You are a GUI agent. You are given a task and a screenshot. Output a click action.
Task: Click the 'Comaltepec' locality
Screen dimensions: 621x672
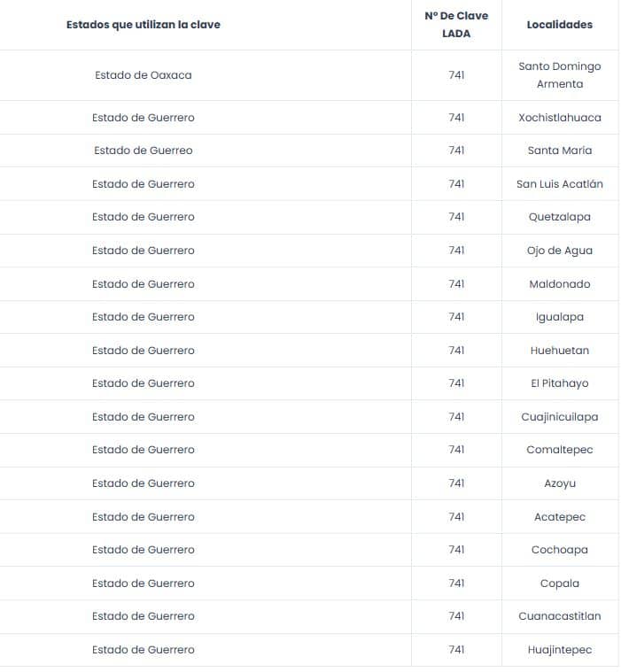(560, 450)
